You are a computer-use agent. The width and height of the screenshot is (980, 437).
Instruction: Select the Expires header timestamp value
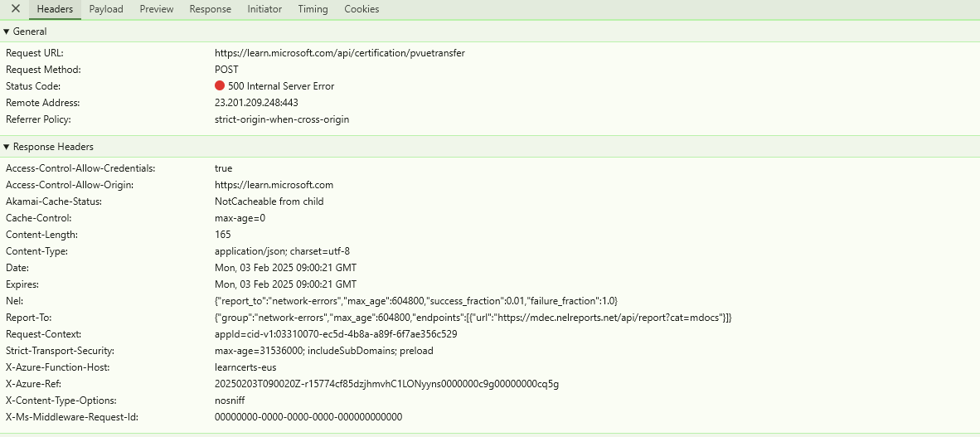(x=285, y=284)
